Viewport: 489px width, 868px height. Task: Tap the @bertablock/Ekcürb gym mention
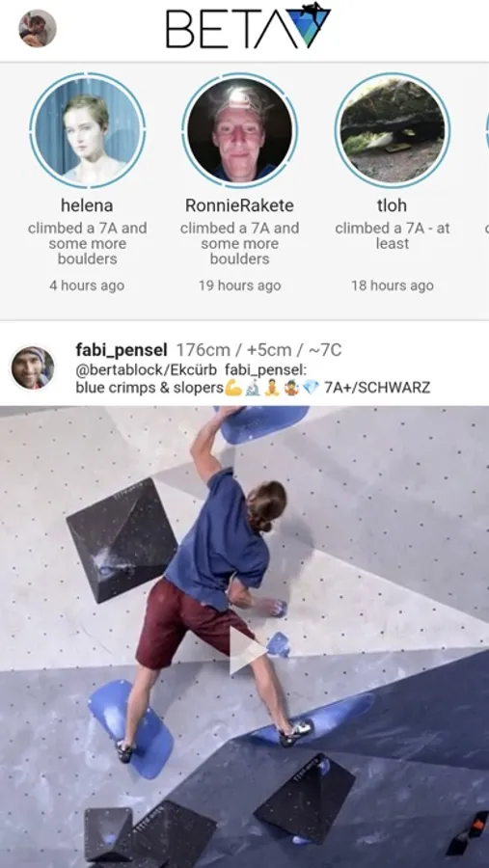click(x=147, y=369)
